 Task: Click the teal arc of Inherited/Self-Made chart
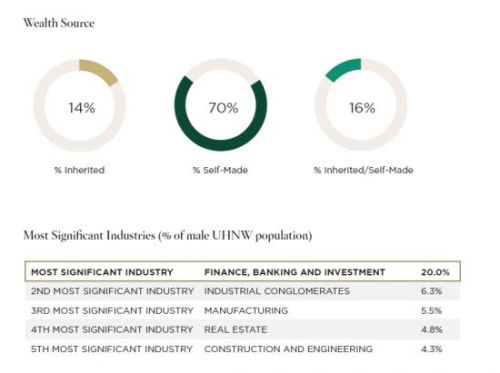[340, 70]
